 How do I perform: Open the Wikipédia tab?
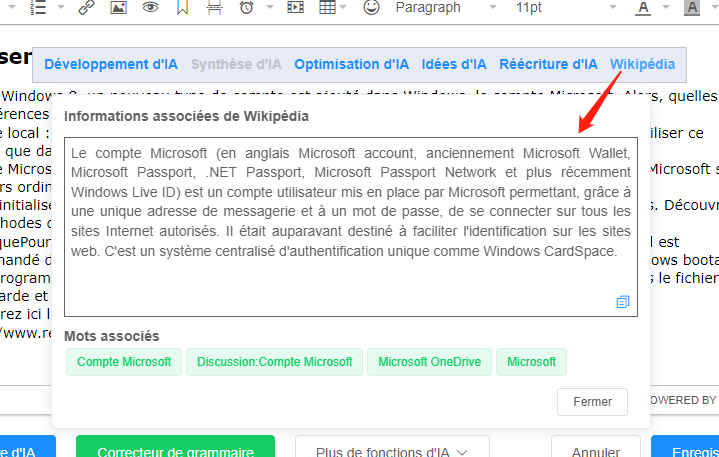tap(642, 64)
